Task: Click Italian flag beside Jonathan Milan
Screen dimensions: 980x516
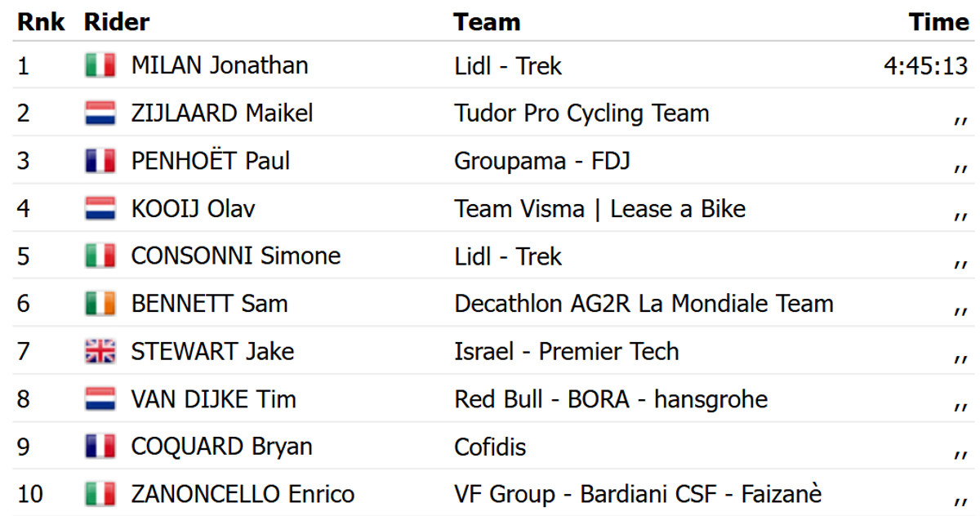Action: [x=100, y=65]
